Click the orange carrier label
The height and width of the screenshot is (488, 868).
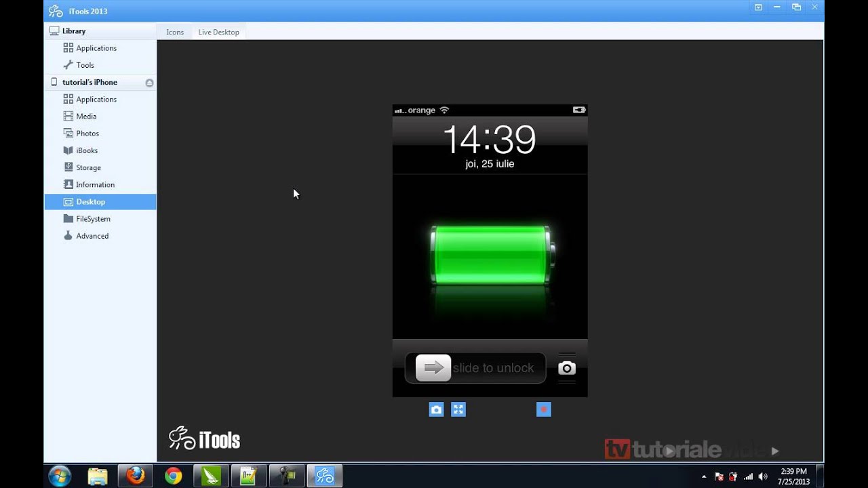421,110
